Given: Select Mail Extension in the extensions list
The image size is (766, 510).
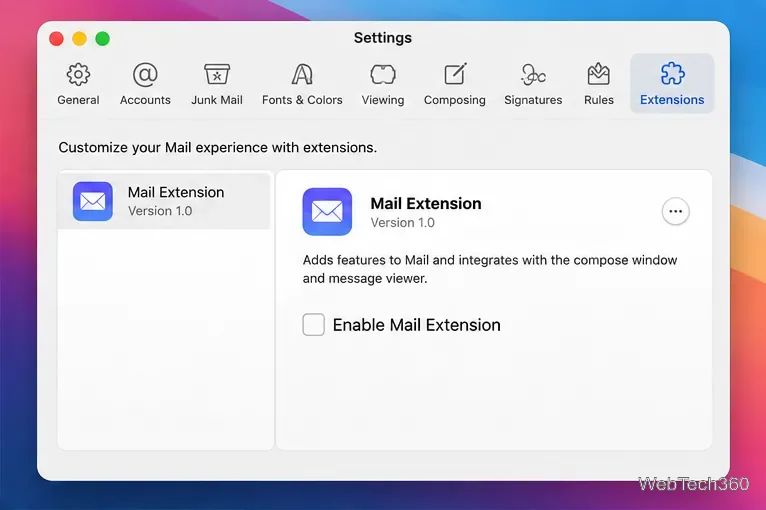Looking at the screenshot, I should (x=164, y=201).
